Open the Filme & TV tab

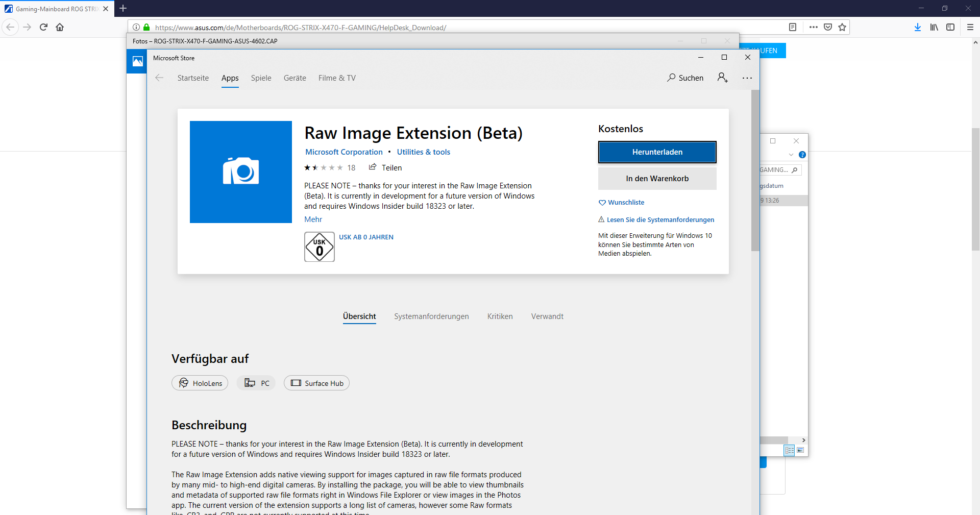click(337, 78)
